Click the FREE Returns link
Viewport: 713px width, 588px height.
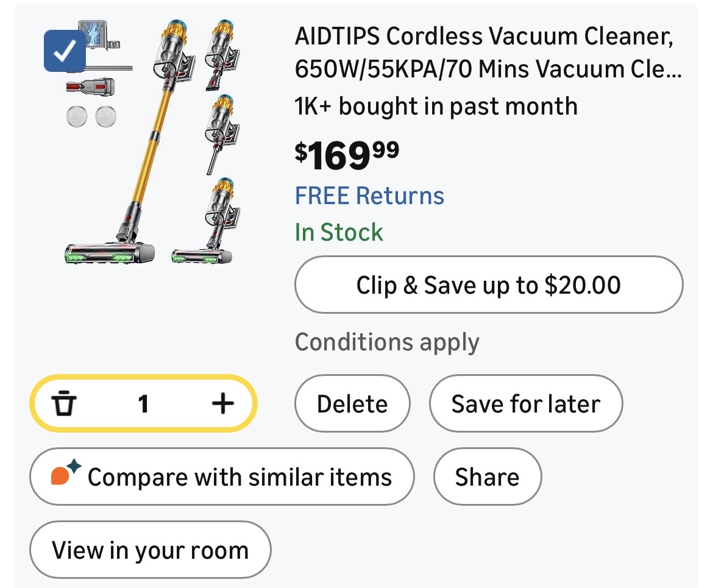(x=369, y=196)
